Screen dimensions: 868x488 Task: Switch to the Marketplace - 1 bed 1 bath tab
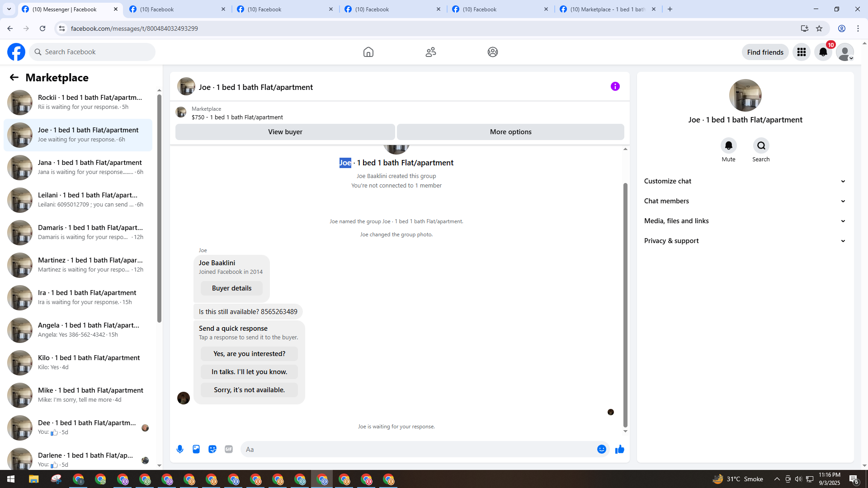[608, 9]
